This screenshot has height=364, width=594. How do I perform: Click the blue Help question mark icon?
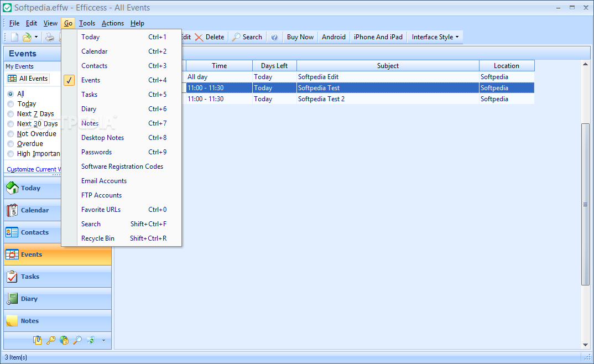click(x=274, y=37)
